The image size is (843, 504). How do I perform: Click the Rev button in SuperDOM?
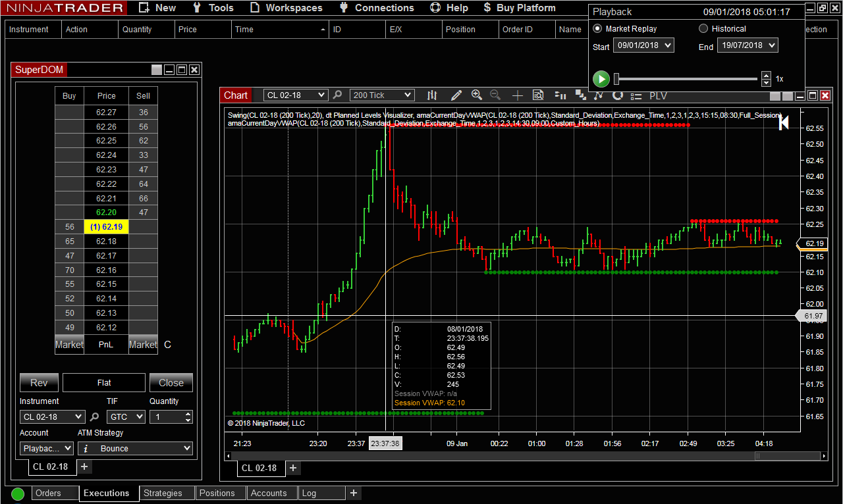pyautogui.click(x=39, y=383)
